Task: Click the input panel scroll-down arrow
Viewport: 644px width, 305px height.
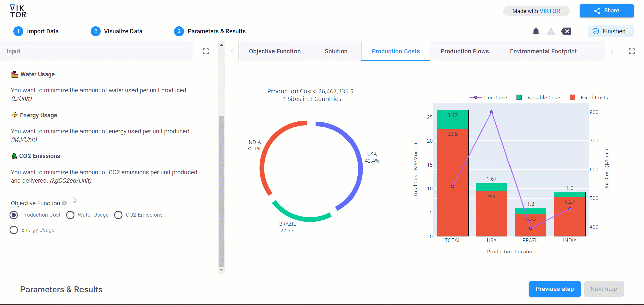Action: (221, 270)
